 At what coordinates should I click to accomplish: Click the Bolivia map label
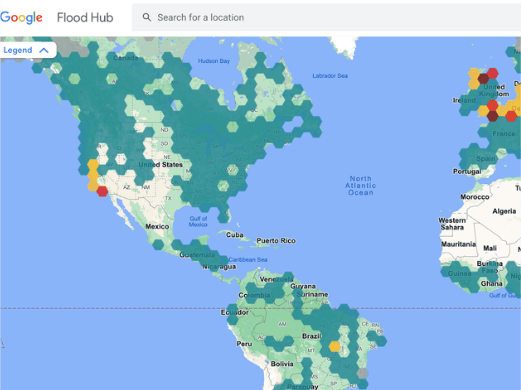tap(282, 364)
